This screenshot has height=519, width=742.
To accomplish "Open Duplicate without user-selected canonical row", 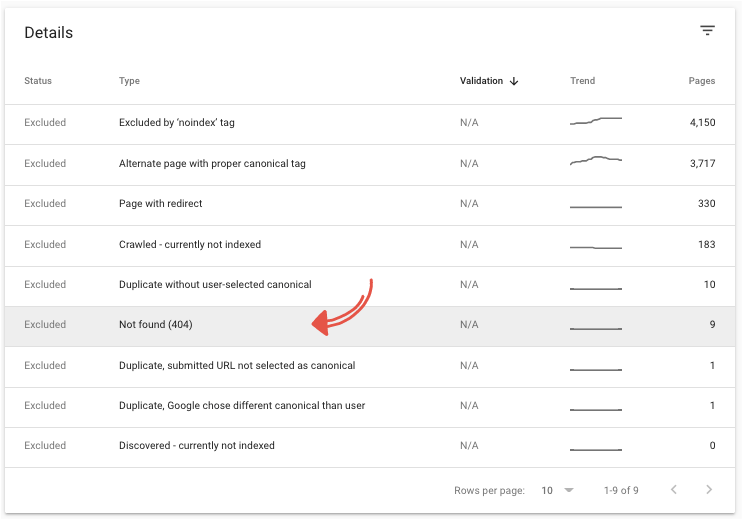I will [215, 285].
